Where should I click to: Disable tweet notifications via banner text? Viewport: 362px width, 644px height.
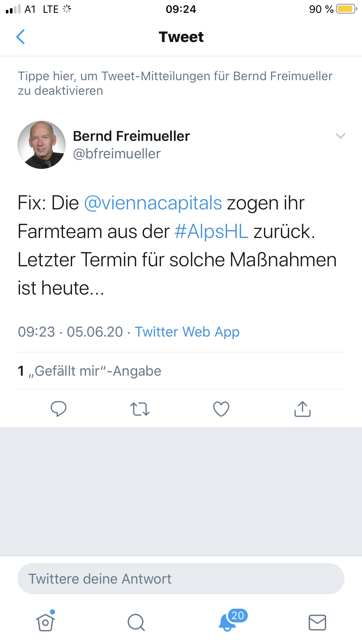coord(175,83)
